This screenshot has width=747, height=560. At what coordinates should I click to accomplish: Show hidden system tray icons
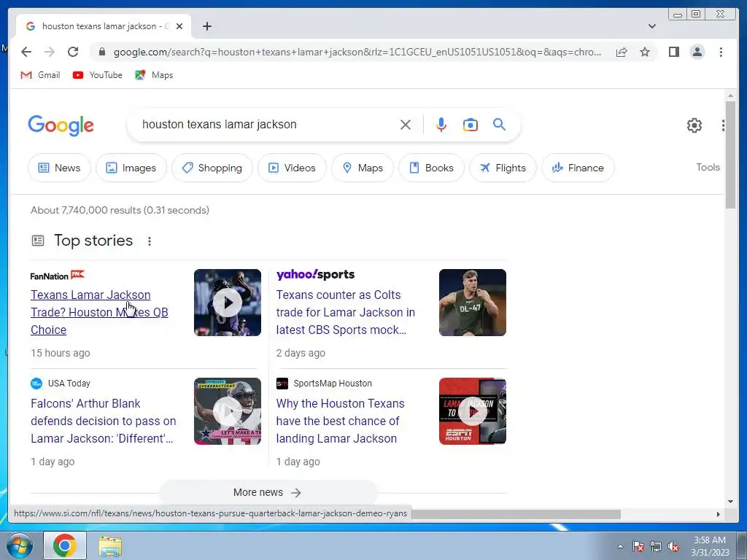620,546
